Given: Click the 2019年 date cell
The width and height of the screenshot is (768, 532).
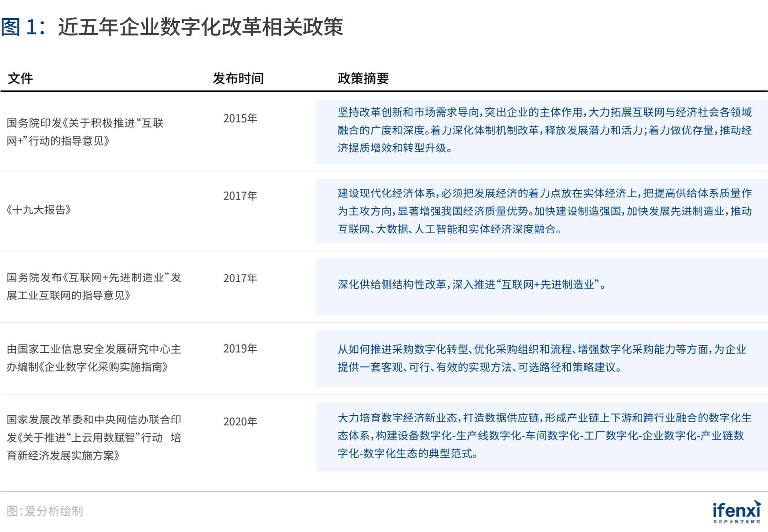Looking at the screenshot, I should (x=240, y=349).
